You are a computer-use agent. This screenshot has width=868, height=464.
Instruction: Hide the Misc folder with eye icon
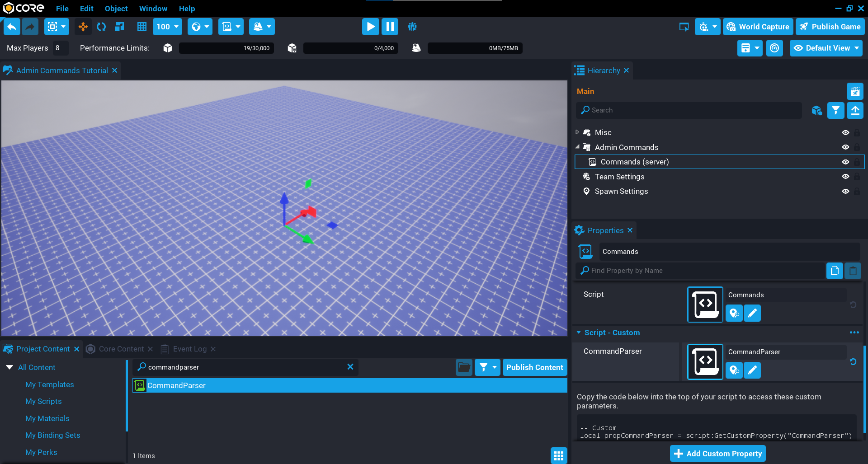coord(845,132)
